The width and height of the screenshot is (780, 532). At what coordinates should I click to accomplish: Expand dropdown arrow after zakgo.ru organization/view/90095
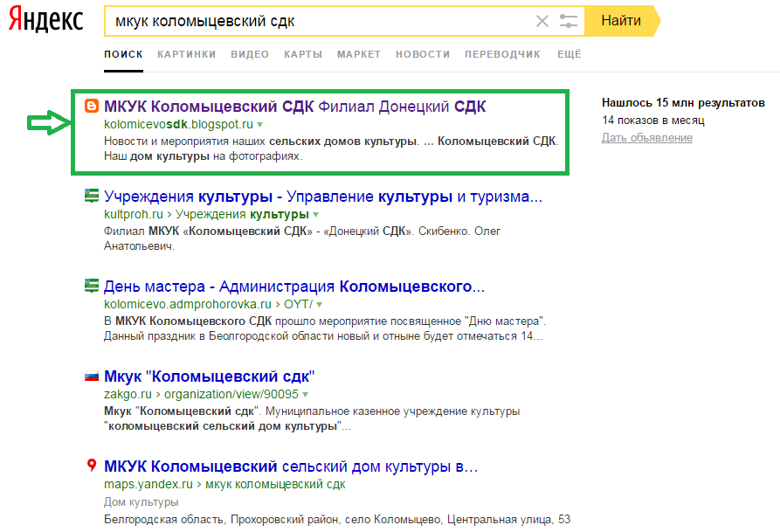pyautogui.click(x=306, y=395)
